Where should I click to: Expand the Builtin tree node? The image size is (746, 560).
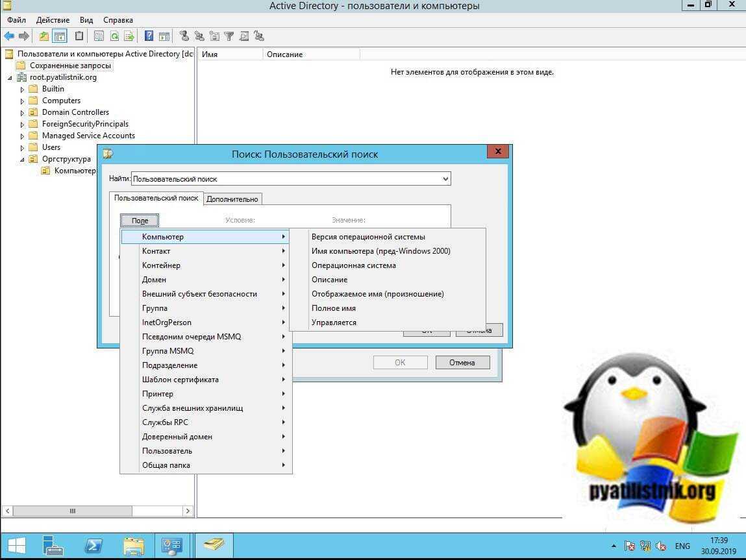(x=22, y=90)
